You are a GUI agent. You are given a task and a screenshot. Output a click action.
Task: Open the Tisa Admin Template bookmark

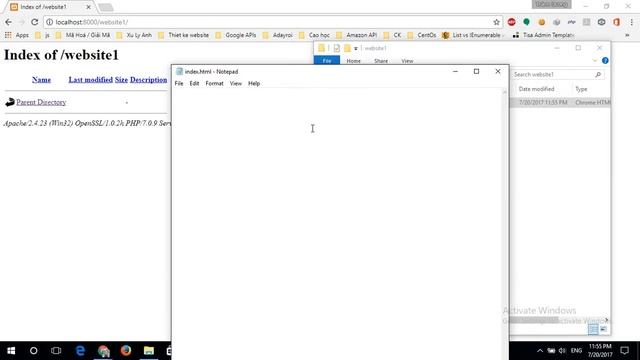pos(543,35)
